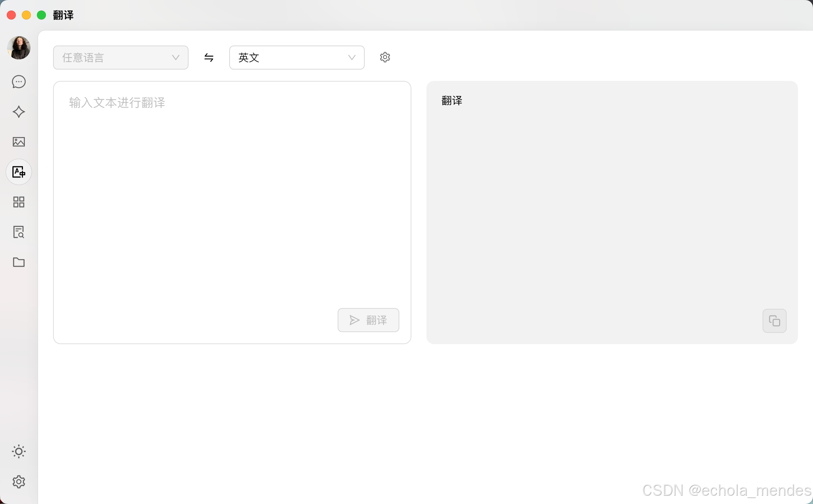Image resolution: width=813 pixels, height=504 pixels.
Task: Open the image painting sidebar icon
Action: [19, 142]
